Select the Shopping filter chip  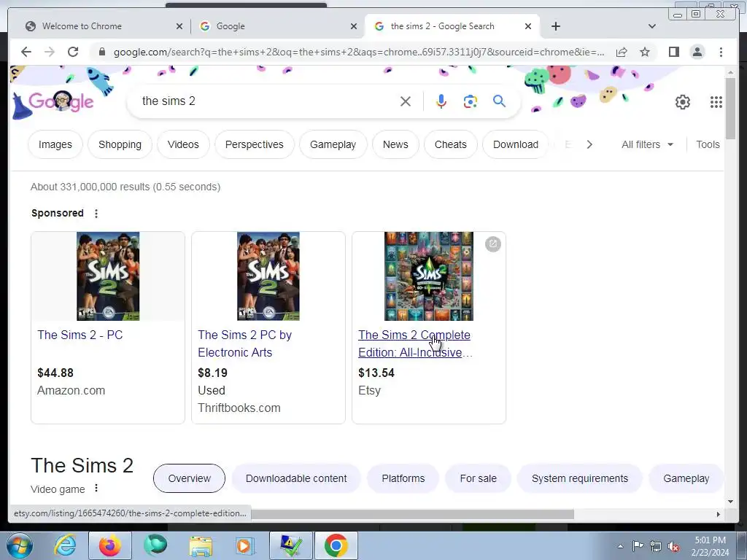tap(120, 144)
